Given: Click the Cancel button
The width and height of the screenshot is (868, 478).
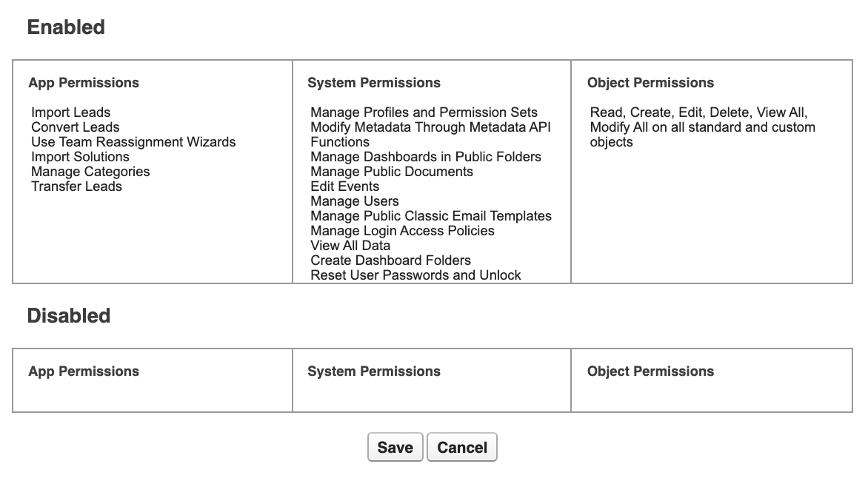Looking at the screenshot, I should click(x=461, y=447).
